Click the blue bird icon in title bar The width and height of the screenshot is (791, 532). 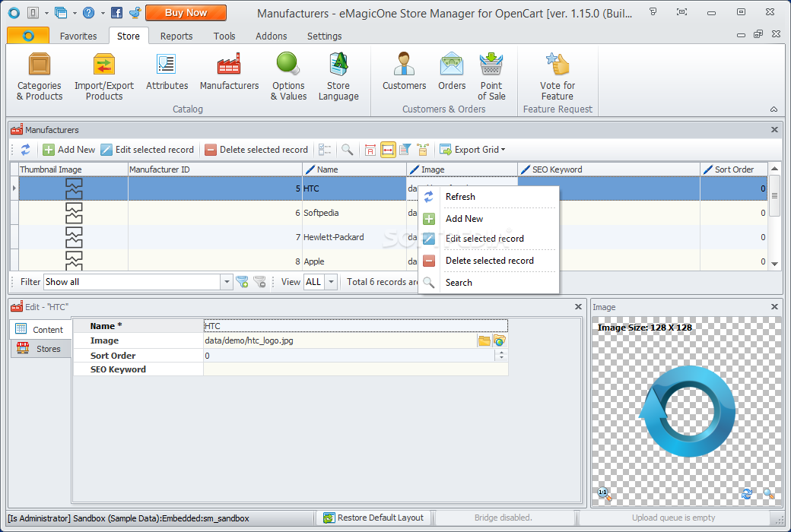coord(135,13)
